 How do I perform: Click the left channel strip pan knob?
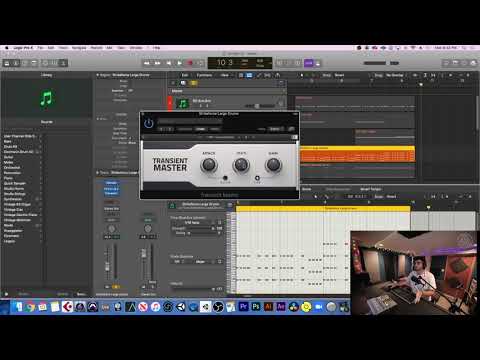[112, 229]
